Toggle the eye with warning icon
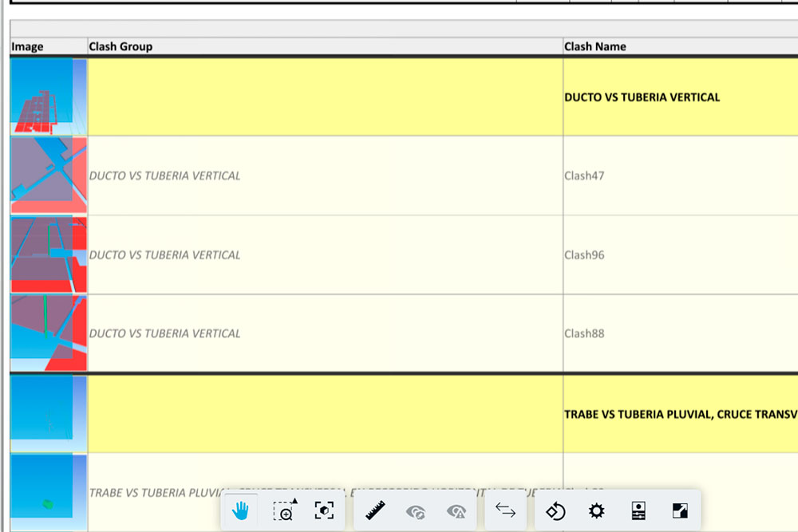Viewport: 798px width, 532px height. point(456,511)
